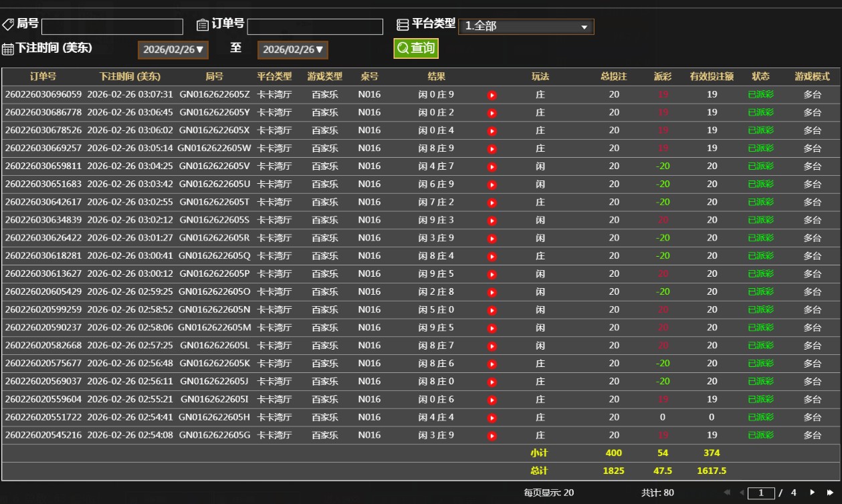Play video replay for round GN0162622605W
Viewport: 842px width, 504px height.
pos(492,149)
